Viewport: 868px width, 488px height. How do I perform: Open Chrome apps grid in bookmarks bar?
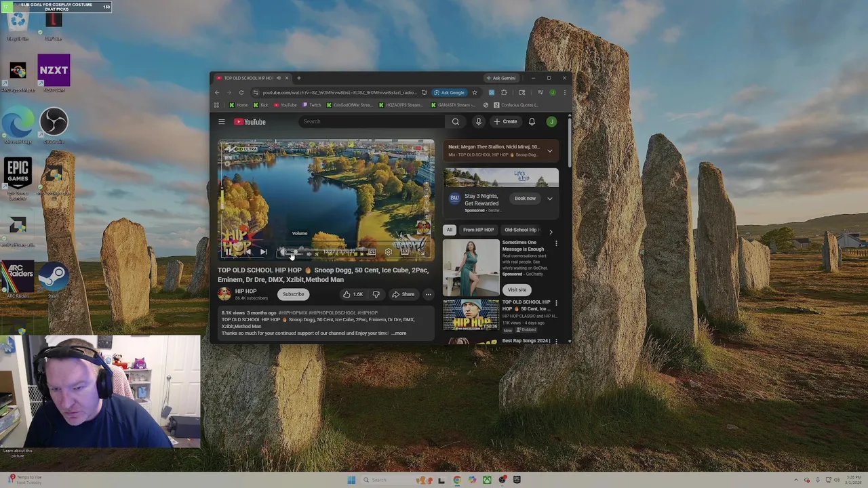point(216,105)
